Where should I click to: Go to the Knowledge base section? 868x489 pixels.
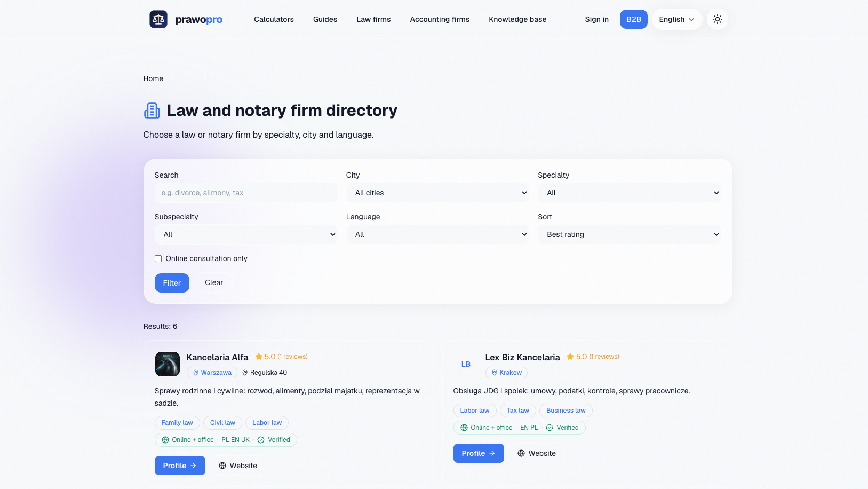[x=517, y=19]
